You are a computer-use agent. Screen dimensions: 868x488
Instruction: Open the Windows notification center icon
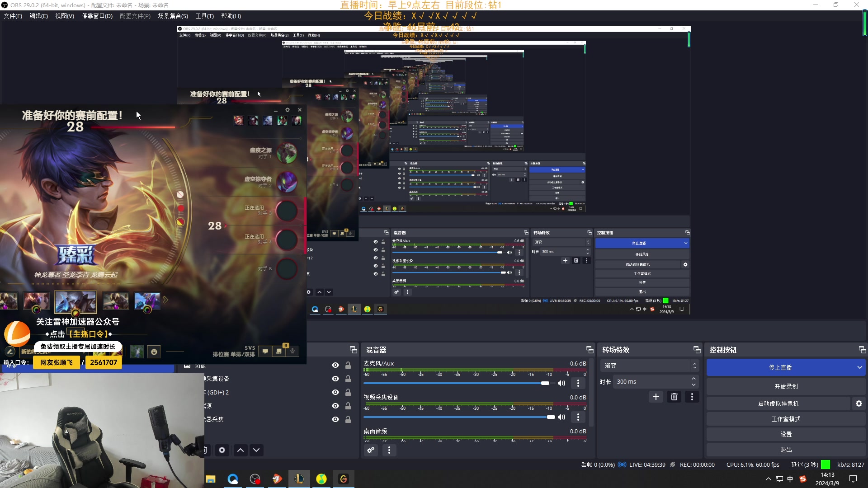853,479
